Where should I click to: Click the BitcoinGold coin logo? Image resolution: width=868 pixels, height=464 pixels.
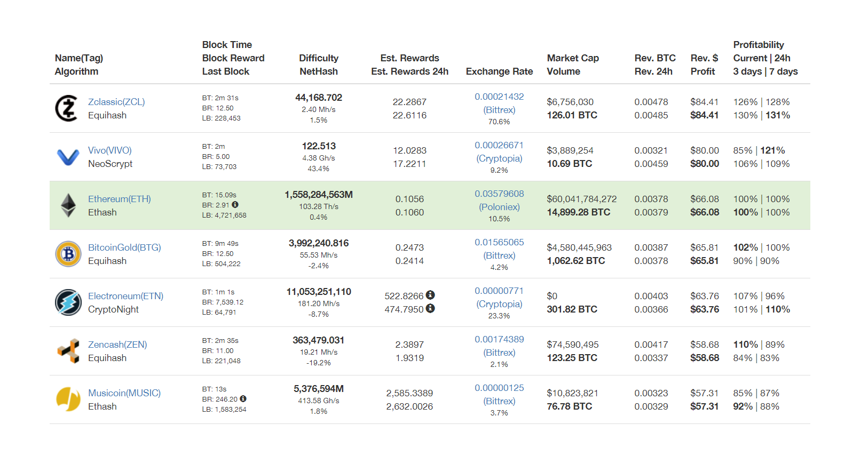pos(68,254)
